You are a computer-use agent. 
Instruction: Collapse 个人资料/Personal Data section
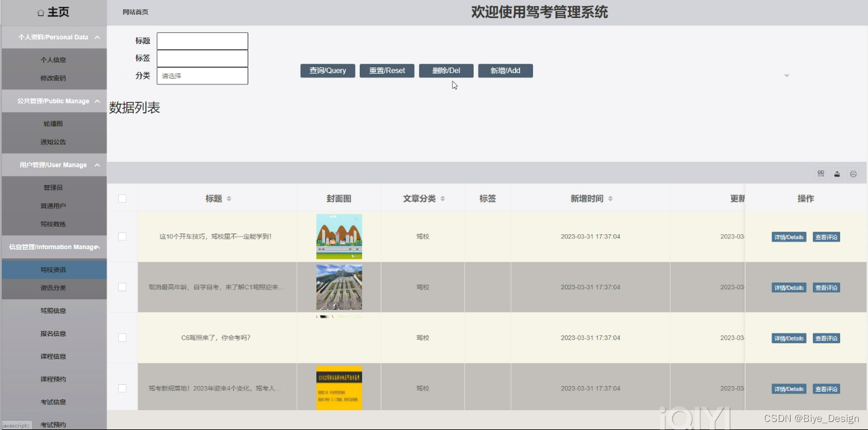coord(53,37)
